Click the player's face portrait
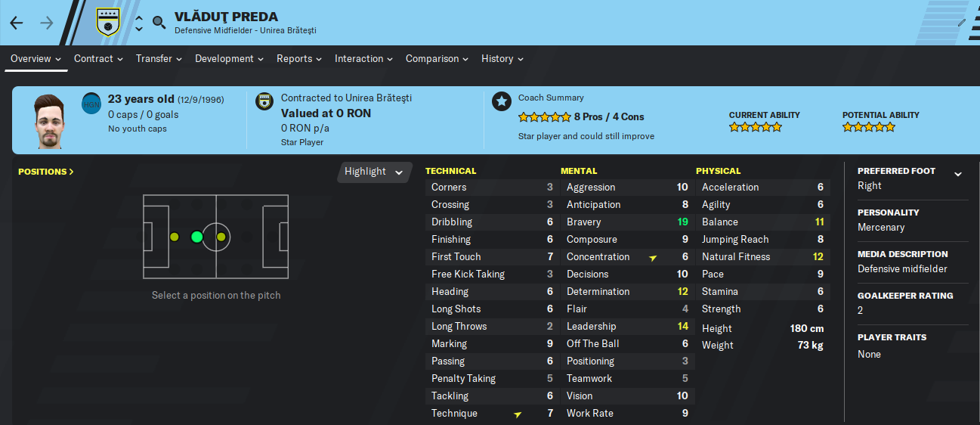 coord(50,121)
